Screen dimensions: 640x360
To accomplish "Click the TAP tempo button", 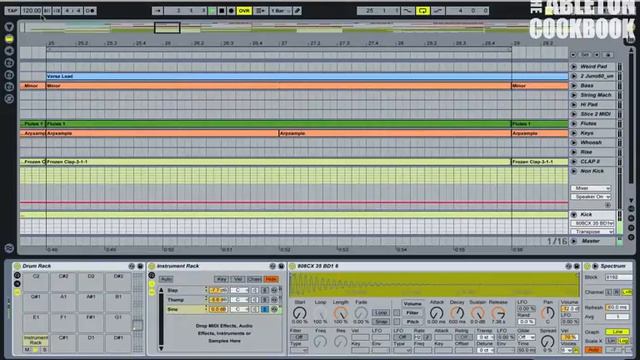I will pos(12,11).
